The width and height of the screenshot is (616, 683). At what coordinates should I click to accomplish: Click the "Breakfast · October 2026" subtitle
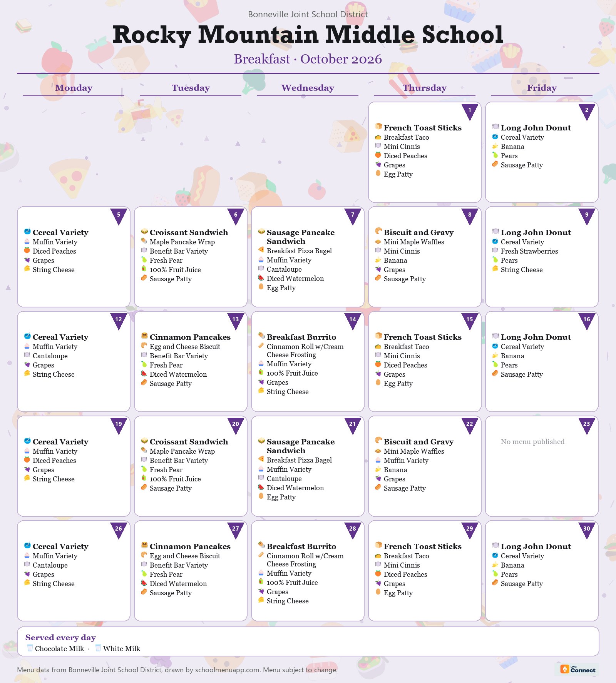tap(308, 59)
